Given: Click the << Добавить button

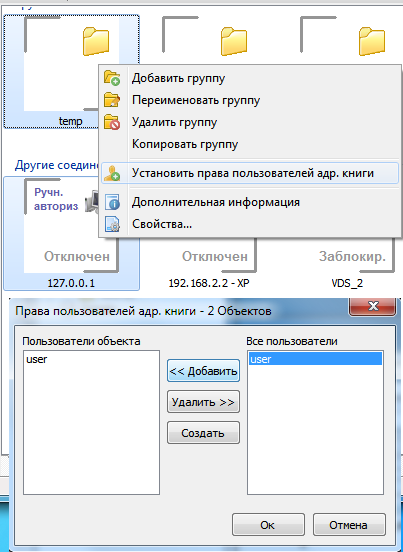Looking at the screenshot, I should click(203, 371).
